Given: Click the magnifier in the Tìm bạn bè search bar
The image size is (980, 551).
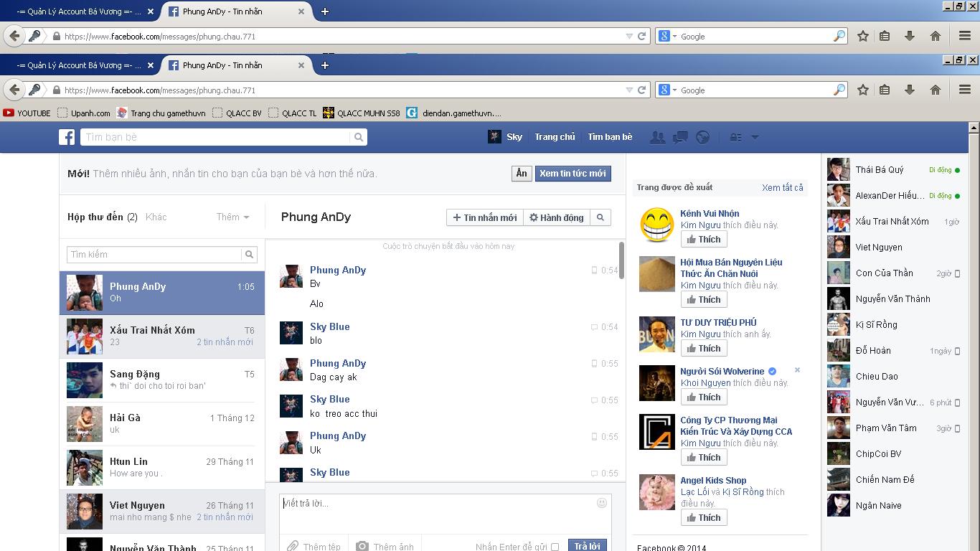Looking at the screenshot, I should pos(359,137).
